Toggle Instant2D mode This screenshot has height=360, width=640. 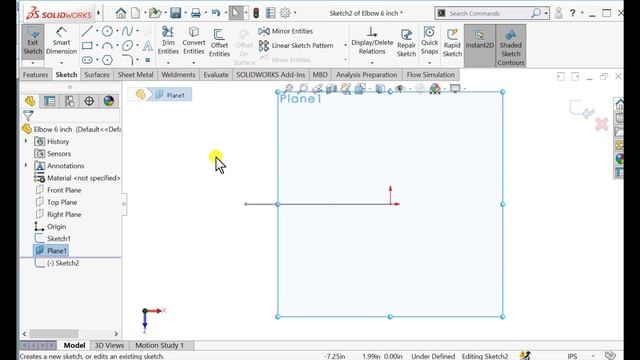pyautogui.click(x=480, y=45)
